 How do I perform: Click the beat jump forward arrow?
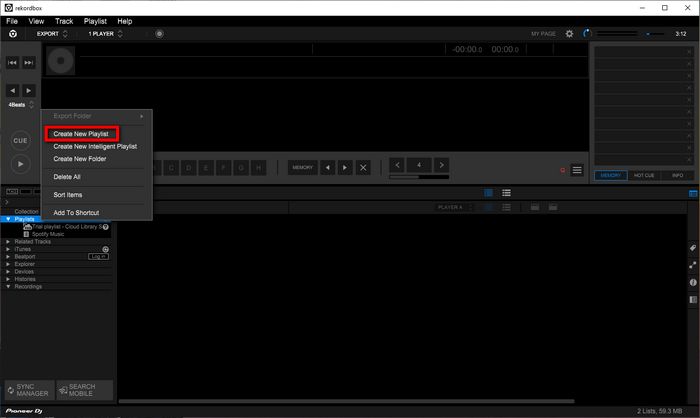click(x=29, y=91)
